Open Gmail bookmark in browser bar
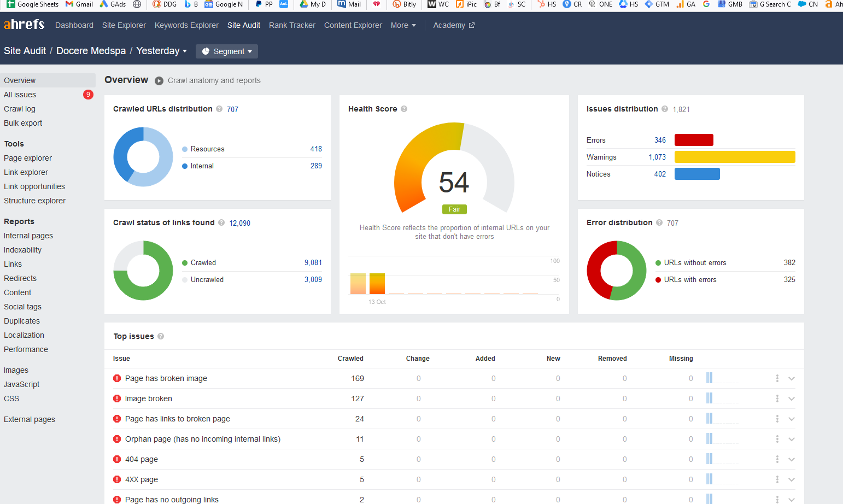 pos(79,4)
